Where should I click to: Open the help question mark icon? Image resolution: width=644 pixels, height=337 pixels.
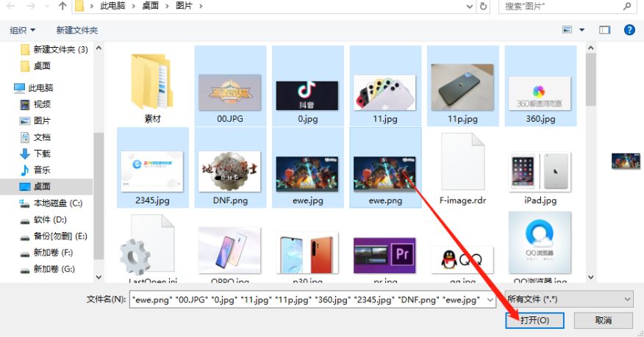[629, 30]
